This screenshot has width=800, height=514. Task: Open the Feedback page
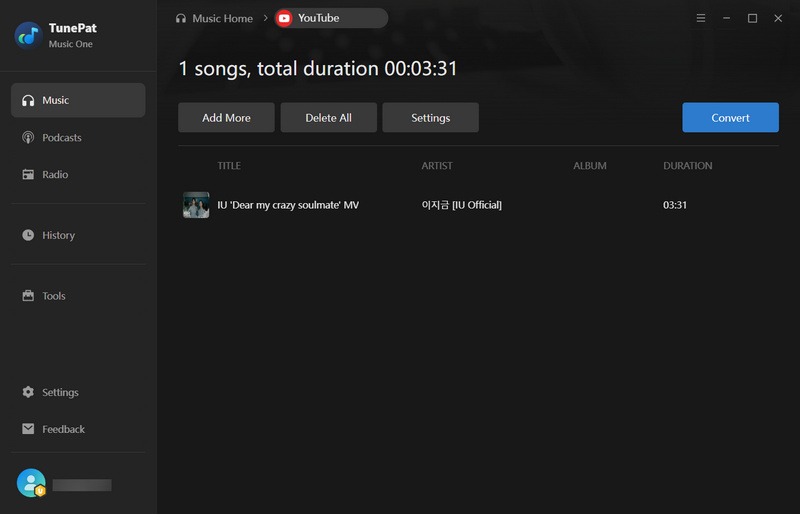tap(78, 429)
